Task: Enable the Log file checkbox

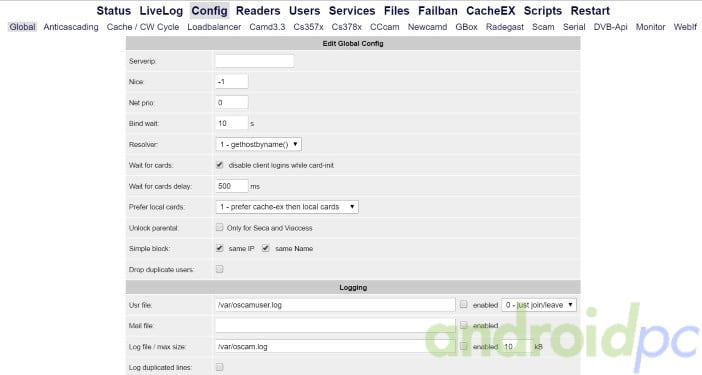Action: point(464,346)
